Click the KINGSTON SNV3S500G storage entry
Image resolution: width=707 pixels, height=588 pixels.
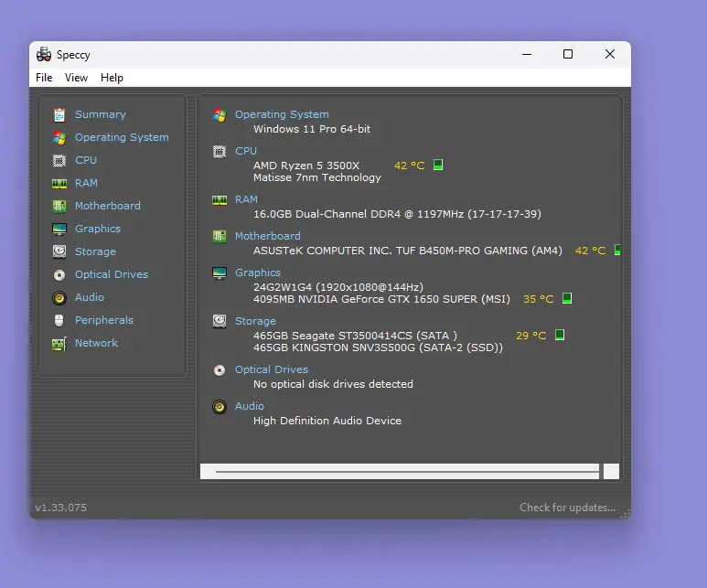click(x=378, y=347)
